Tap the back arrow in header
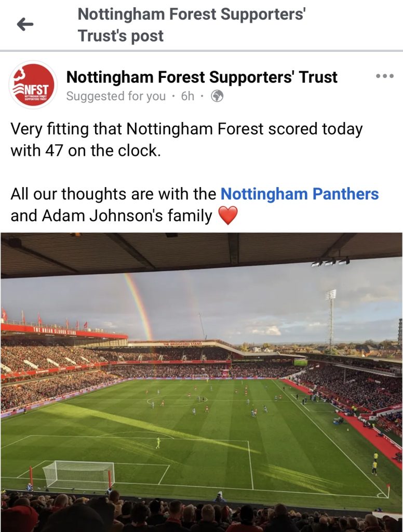Image resolution: width=403 pixels, height=532 pixels. click(25, 24)
